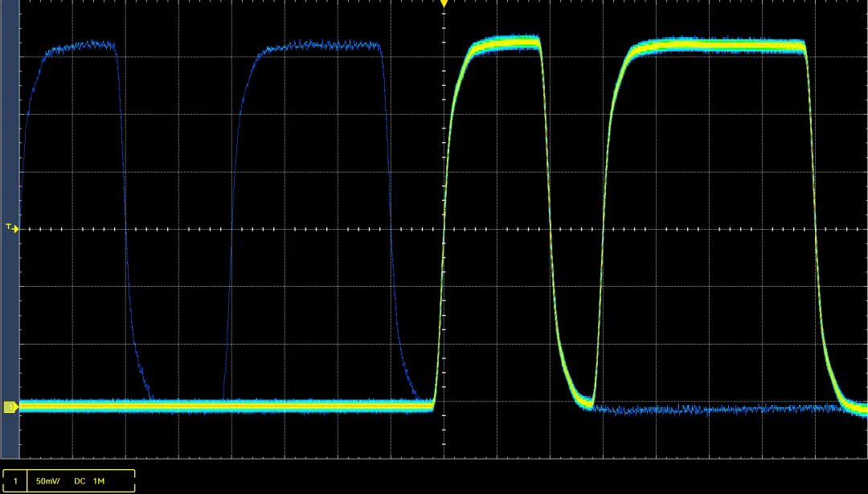Click the graticule center crosshair intersection
Viewport: 868px width, 494px height.
pos(444,229)
